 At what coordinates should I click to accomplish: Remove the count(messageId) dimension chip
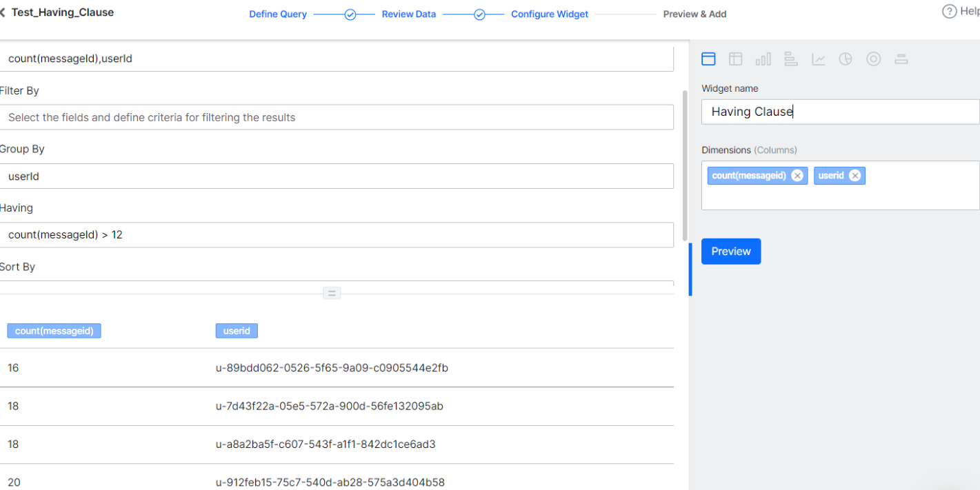click(x=797, y=175)
